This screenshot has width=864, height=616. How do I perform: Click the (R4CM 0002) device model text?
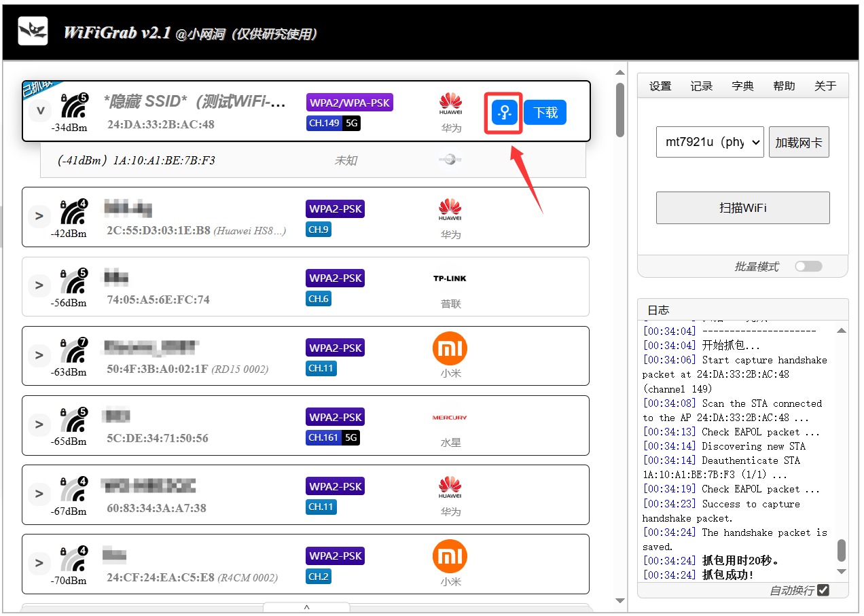pyautogui.click(x=247, y=578)
